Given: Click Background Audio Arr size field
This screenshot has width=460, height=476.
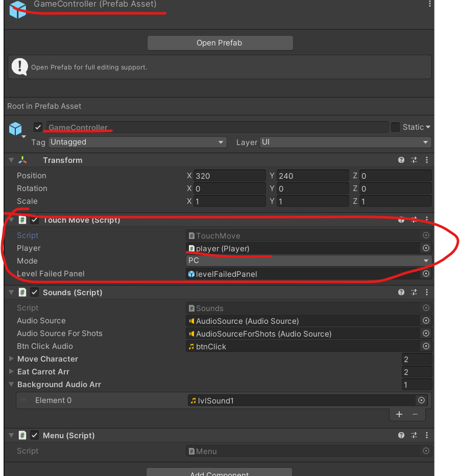Looking at the screenshot, I should click(x=417, y=385).
